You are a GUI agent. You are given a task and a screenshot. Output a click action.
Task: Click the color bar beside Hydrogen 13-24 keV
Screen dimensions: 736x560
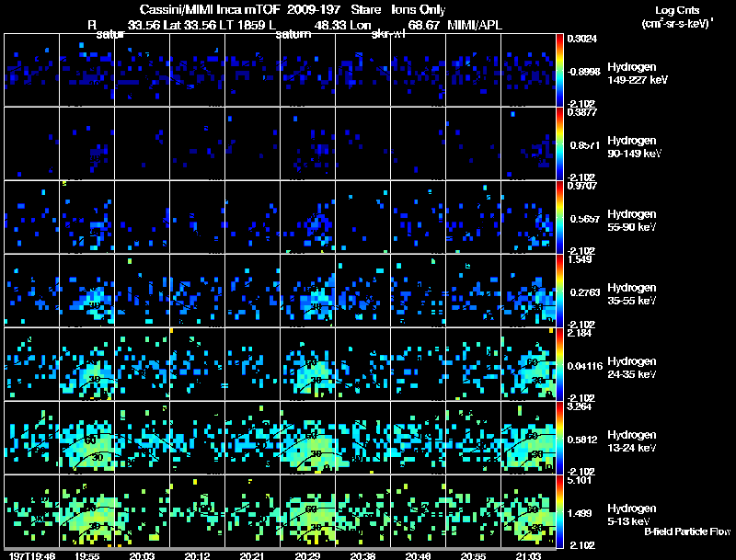pos(559,438)
